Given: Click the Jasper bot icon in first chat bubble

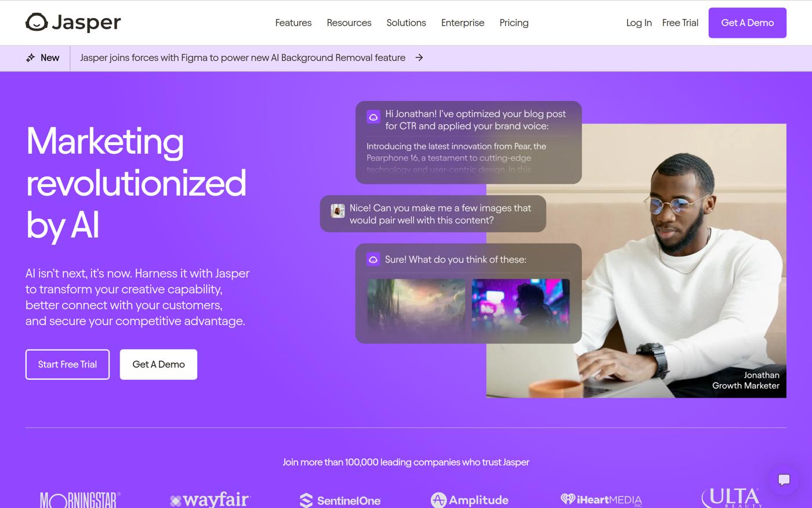Looking at the screenshot, I should (x=374, y=117).
